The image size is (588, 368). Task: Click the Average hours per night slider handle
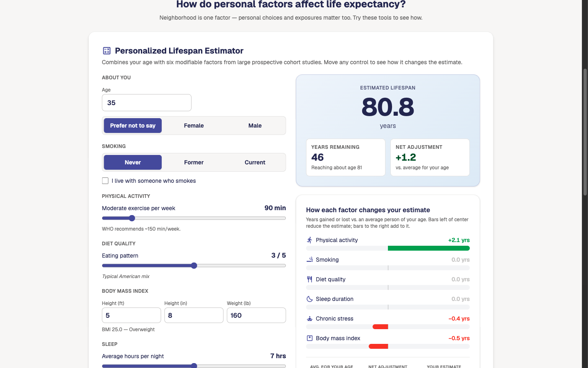pos(194,366)
